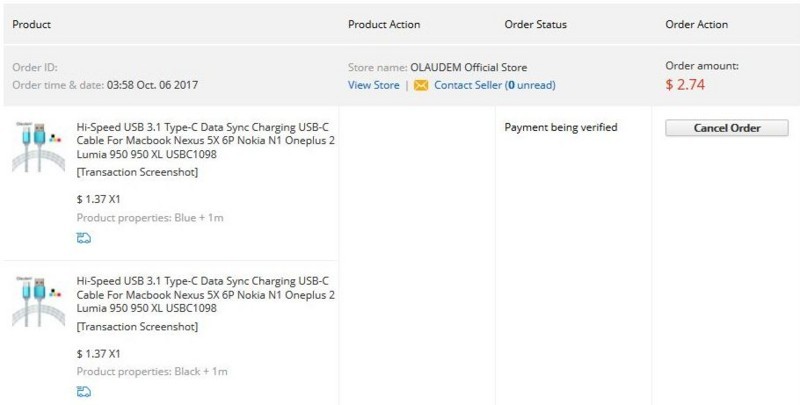Open the View Store link

tap(373, 85)
